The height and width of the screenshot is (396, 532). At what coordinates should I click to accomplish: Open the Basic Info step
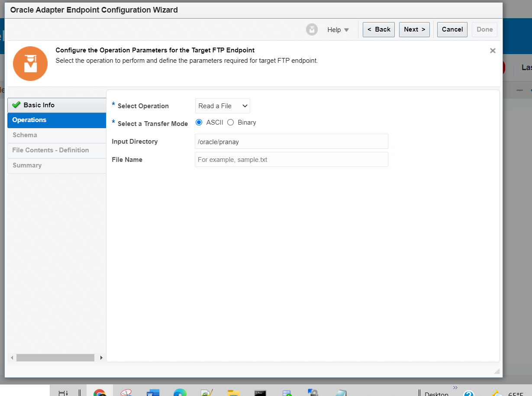(57, 105)
